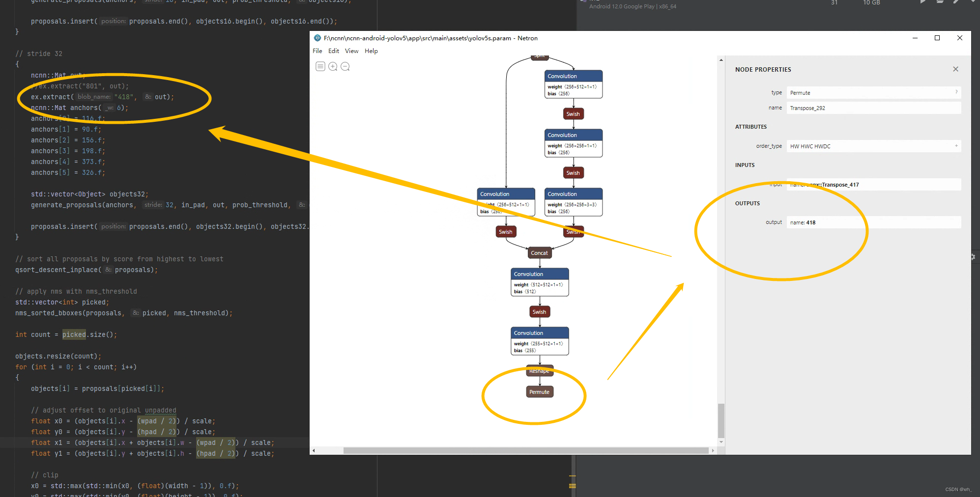
Task: Select the Convolution node with weight 512×512×1×1
Action: tap(540, 282)
